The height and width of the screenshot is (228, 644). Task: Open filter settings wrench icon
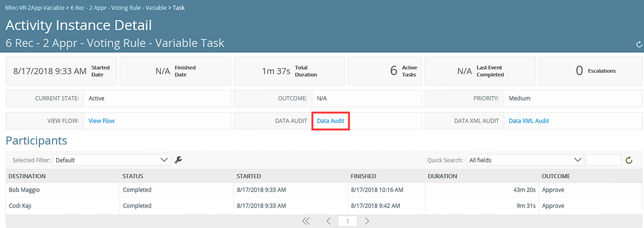178,160
